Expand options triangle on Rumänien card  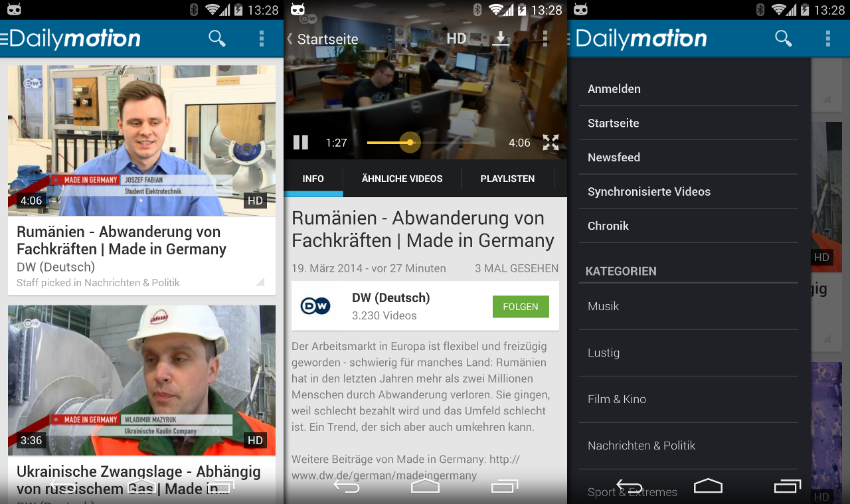260,282
